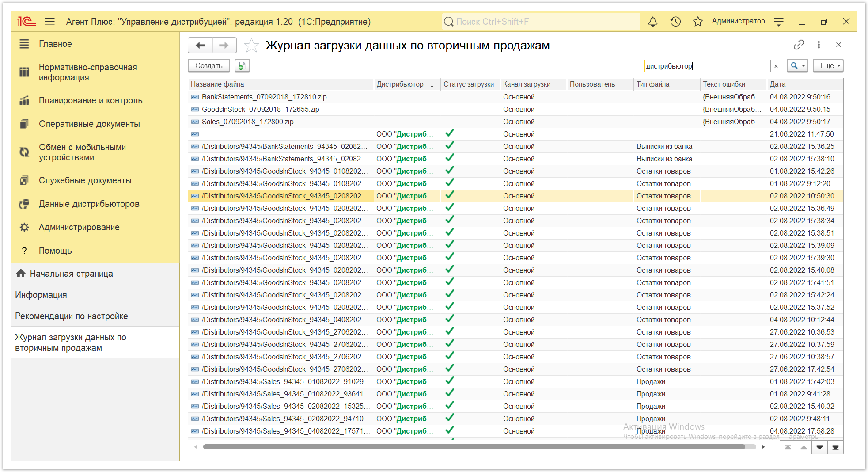Clear the search field with X
The height and width of the screenshot is (472, 868).
click(776, 66)
